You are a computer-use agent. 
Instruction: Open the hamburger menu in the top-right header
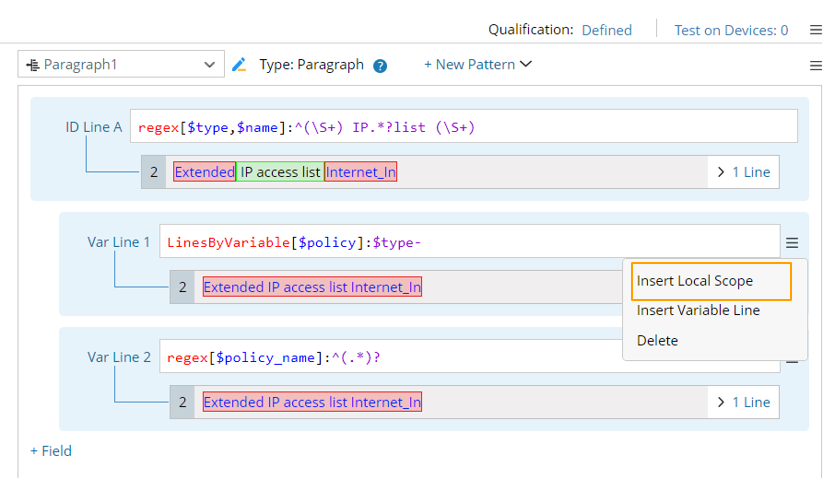tap(813, 30)
